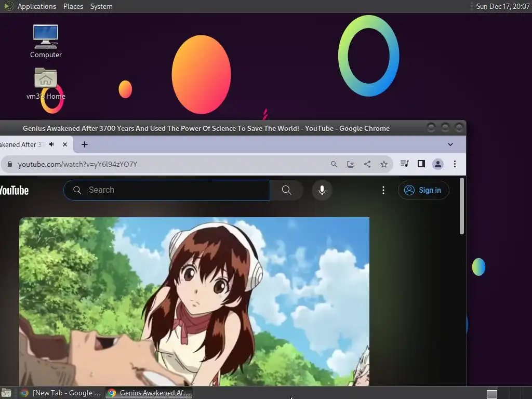The height and width of the screenshot is (399, 532).
Task: Open the Places menu
Action: pos(73,6)
